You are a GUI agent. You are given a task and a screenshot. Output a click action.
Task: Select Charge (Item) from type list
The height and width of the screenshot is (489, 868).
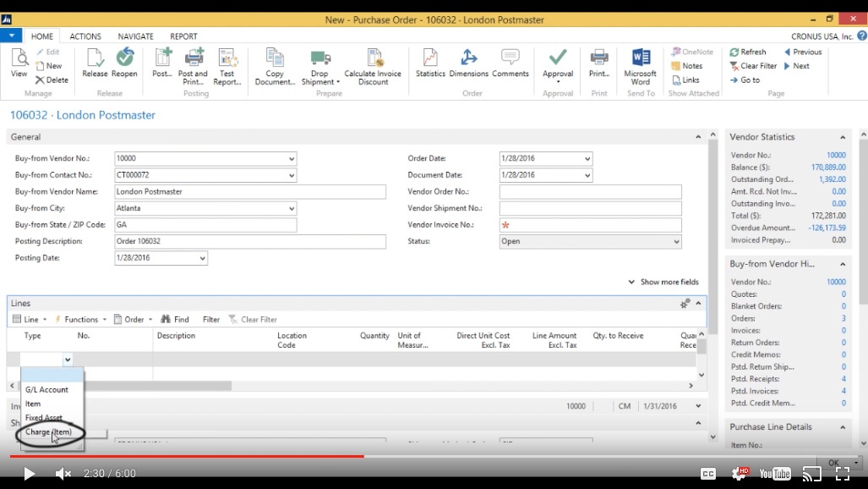click(x=48, y=432)
